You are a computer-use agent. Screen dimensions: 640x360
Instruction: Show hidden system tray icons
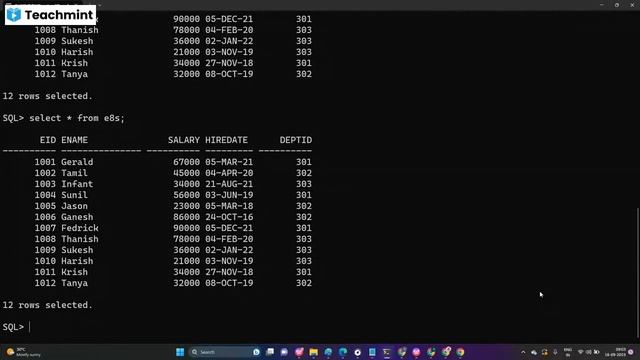pos(523,352)
